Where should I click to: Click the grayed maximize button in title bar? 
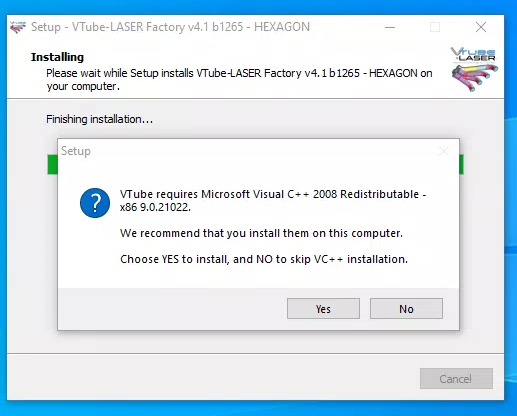[x=435, y=27]
